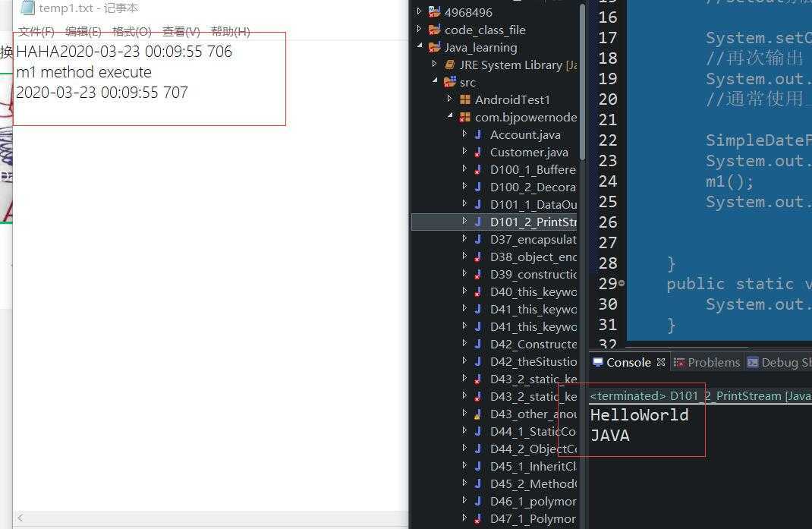The width and height of the screenshot is (812, 529).
Task: Click the JRE System Library icon
Action: coord(450,65)
